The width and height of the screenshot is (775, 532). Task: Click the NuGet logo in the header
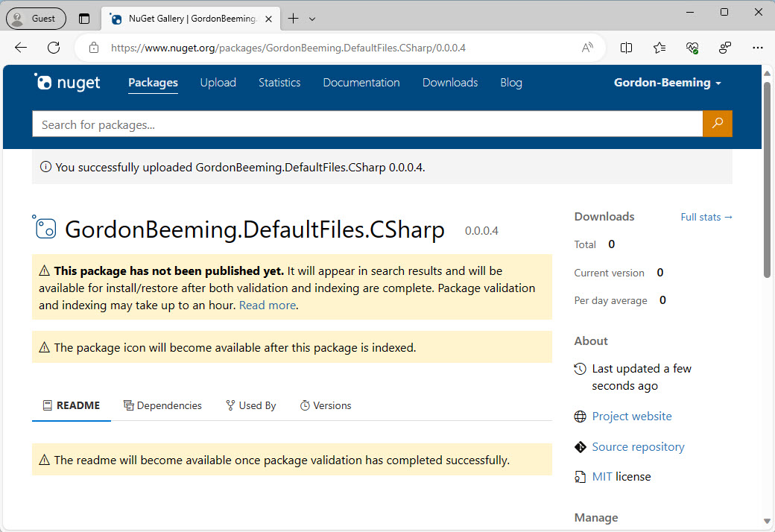pos(67,83)
